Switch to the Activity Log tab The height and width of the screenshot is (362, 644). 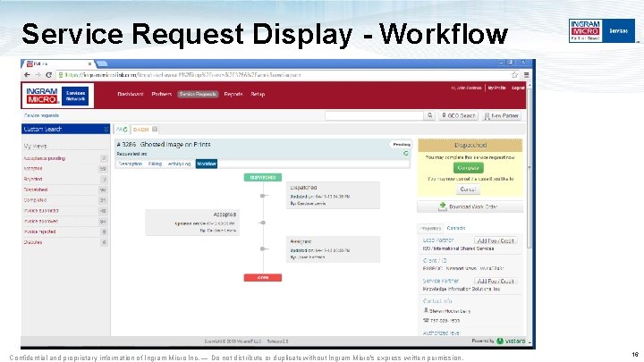[179, 164]
